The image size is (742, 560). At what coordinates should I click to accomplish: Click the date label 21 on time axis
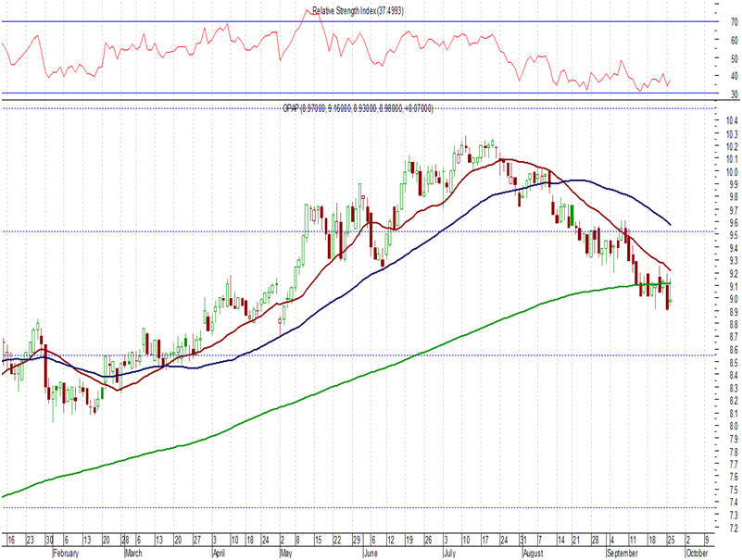pos(576,541)
